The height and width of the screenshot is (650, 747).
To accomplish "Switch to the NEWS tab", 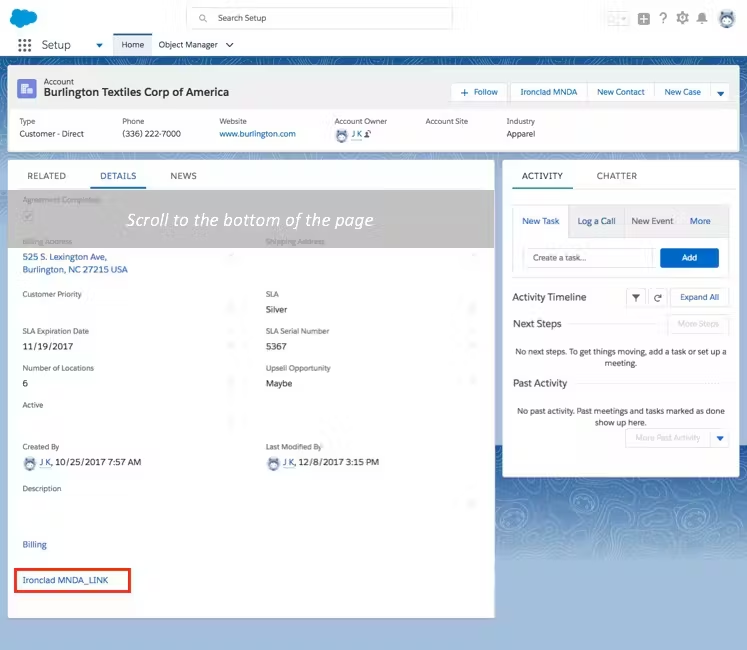I will coord(183,176).
